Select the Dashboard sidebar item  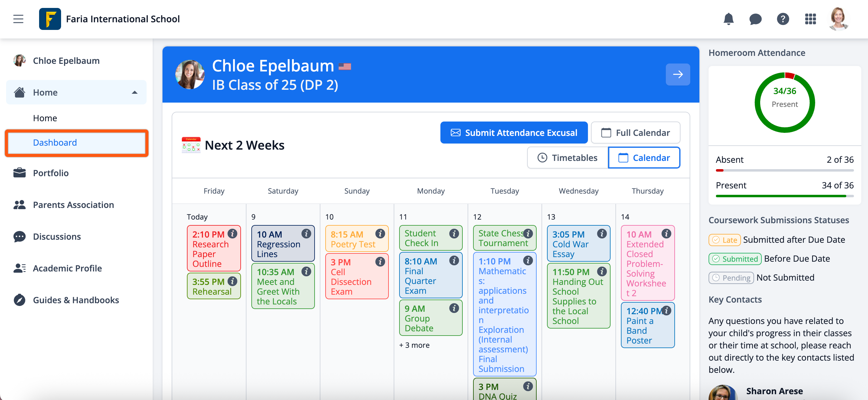click(x=55, y=143)
